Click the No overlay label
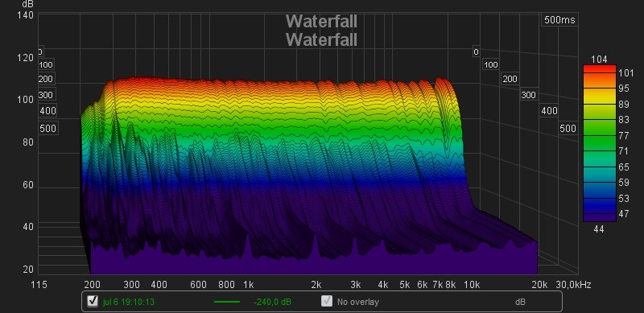This screenshot has height=313, width=644. (357, 302)
